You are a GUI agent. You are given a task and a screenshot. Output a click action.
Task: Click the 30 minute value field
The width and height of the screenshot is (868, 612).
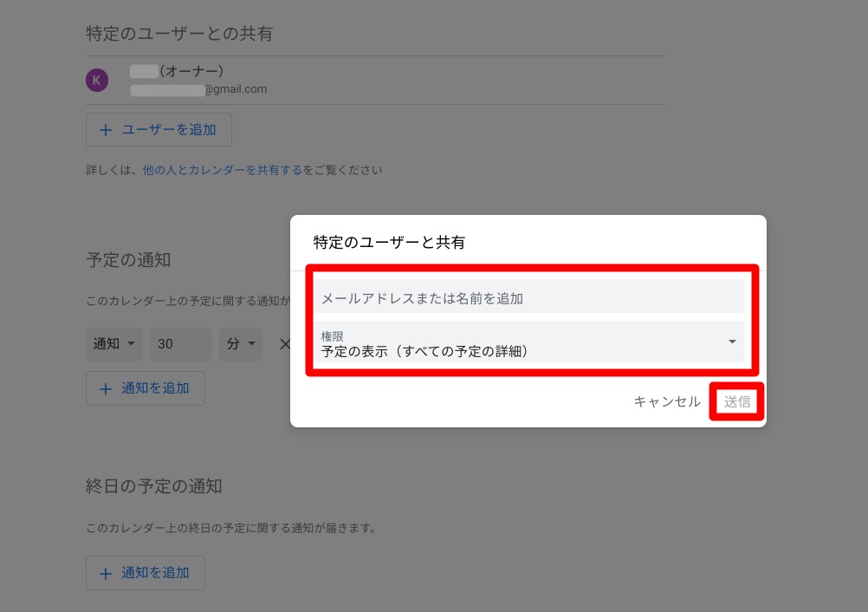[x=180, y=344]
